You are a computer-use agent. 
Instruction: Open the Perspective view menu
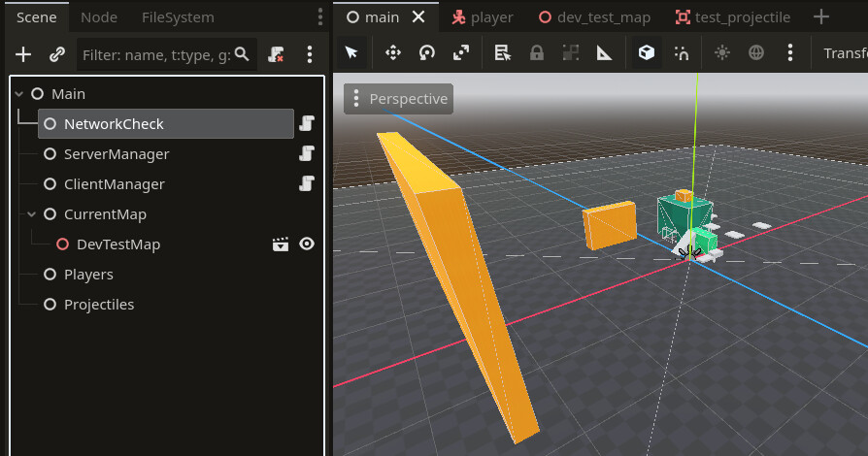pos(399,99)
